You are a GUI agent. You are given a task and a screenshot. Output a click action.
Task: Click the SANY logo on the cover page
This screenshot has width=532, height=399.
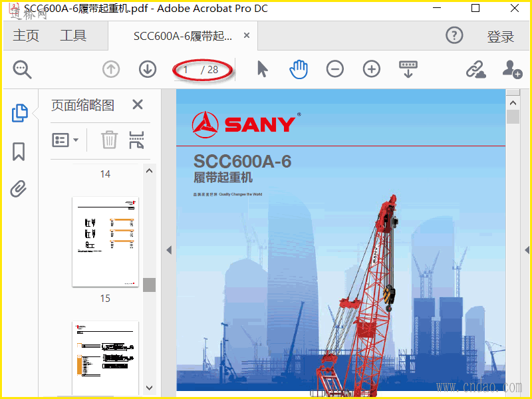tap(246, 124)
